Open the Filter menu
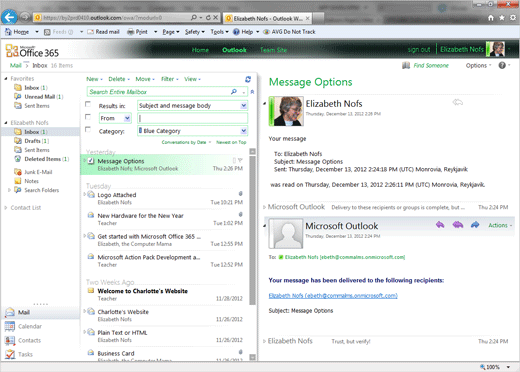Image resolution: width=520 pixels, height=372 pixels. (170, 79)
